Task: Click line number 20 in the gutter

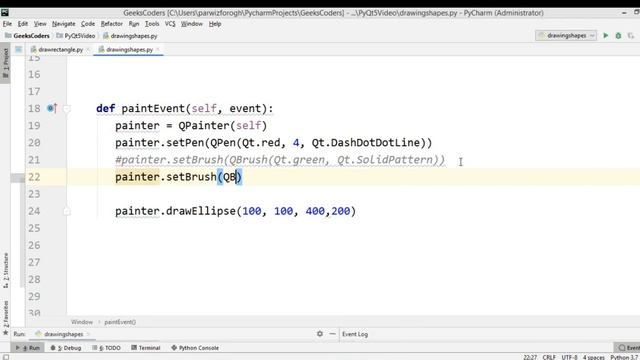Action: pyautogui.click(x=34, y=142)
